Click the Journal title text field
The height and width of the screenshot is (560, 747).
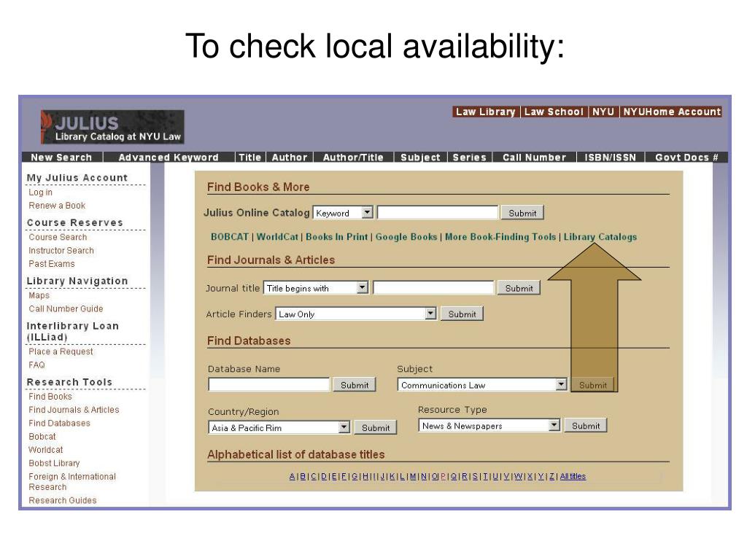[x=433, y=287]
